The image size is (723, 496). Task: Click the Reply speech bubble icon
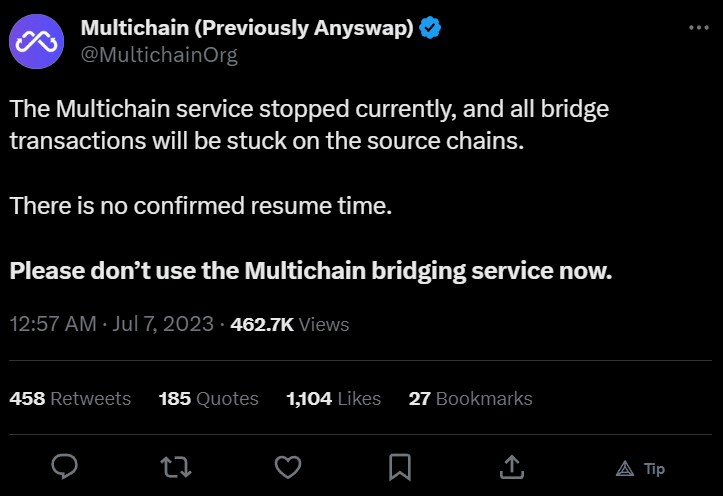point(65,467)
